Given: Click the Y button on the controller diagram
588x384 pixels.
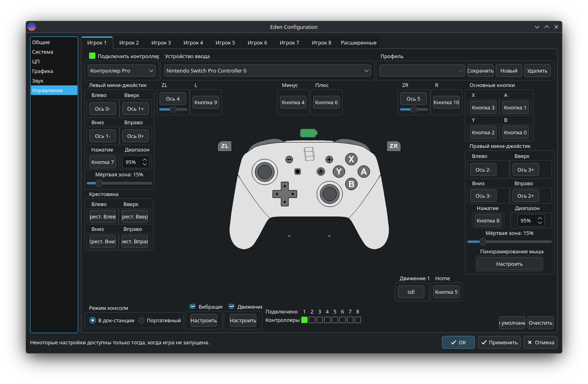Looking at the screenshot, I should [339, 172].
